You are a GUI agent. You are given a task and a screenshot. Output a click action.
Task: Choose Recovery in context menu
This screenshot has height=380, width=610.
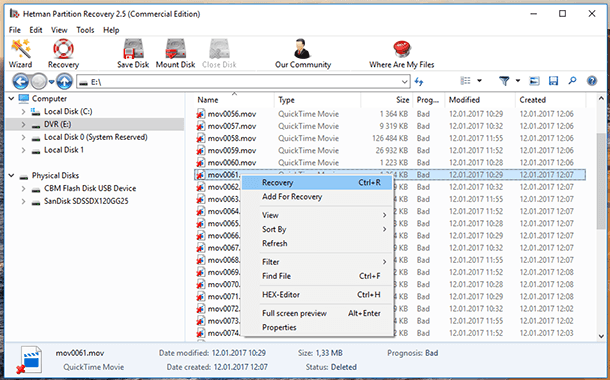click(x=317, y=182)
